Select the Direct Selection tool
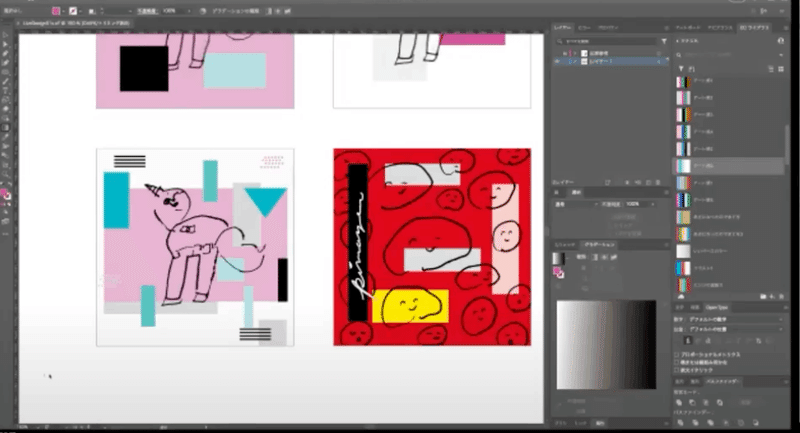The height and width of the screenshot is (433, 800). pos(5,44)
